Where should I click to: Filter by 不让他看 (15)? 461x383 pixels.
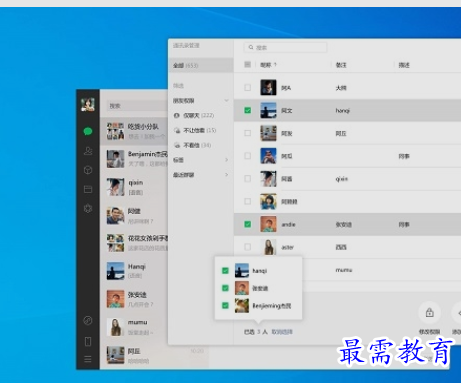200,130
